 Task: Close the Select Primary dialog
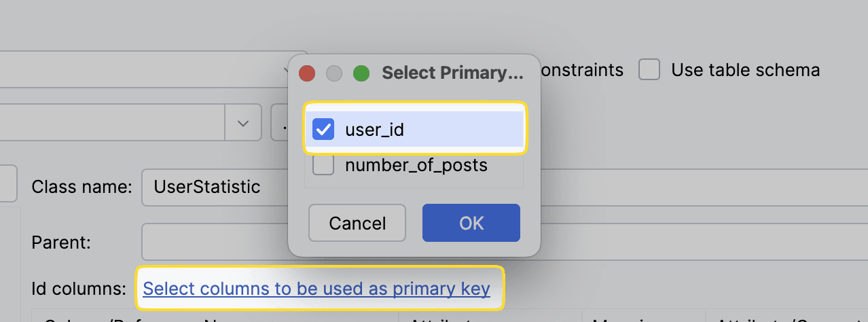(307, 73)
